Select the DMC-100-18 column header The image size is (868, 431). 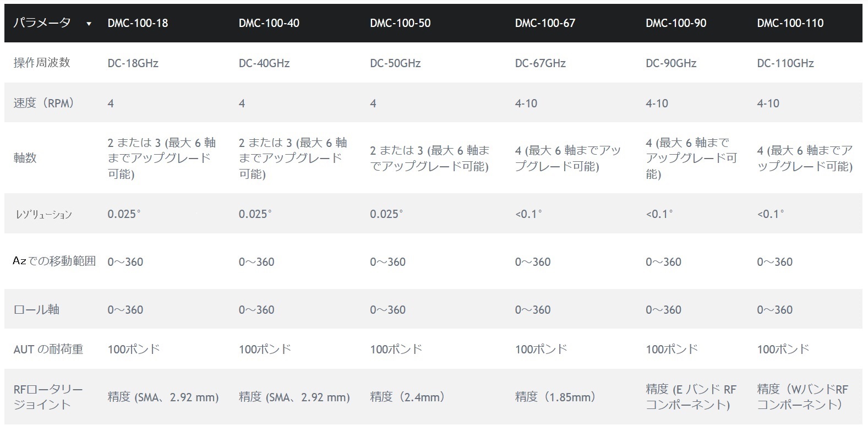(x=138, y=23)
